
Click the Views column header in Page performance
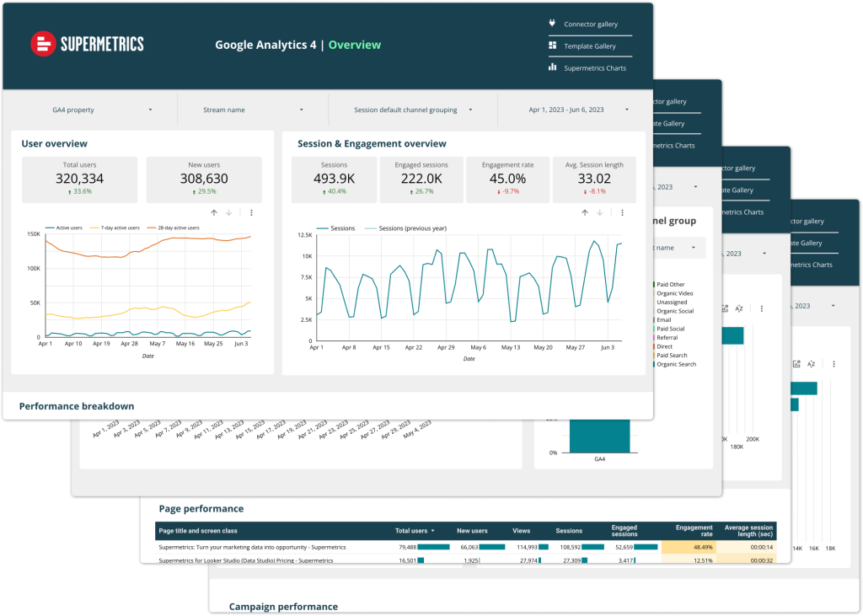click(521, 531)
